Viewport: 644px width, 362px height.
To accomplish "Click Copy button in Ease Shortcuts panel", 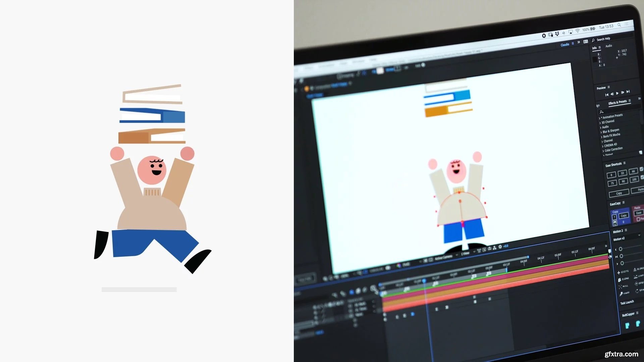I will point(619,193).
